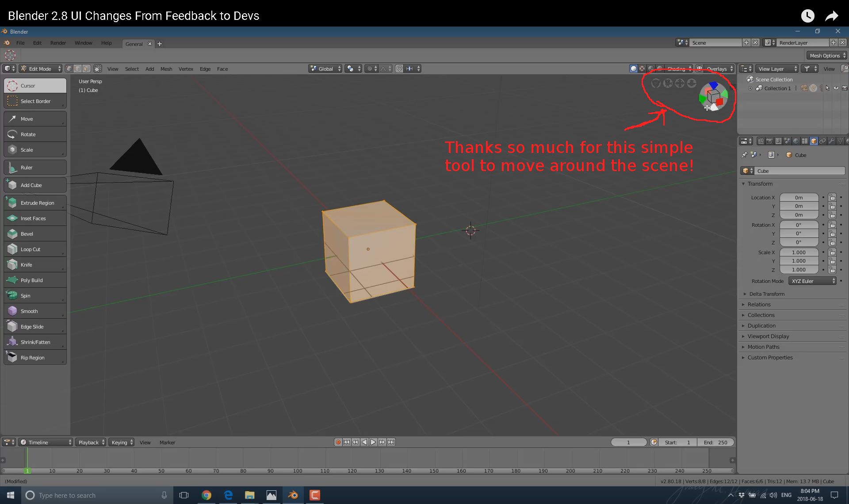
Task: Open the Rotation Mode XYZ Euler dropdown
Action: click(x=813, y=281)
